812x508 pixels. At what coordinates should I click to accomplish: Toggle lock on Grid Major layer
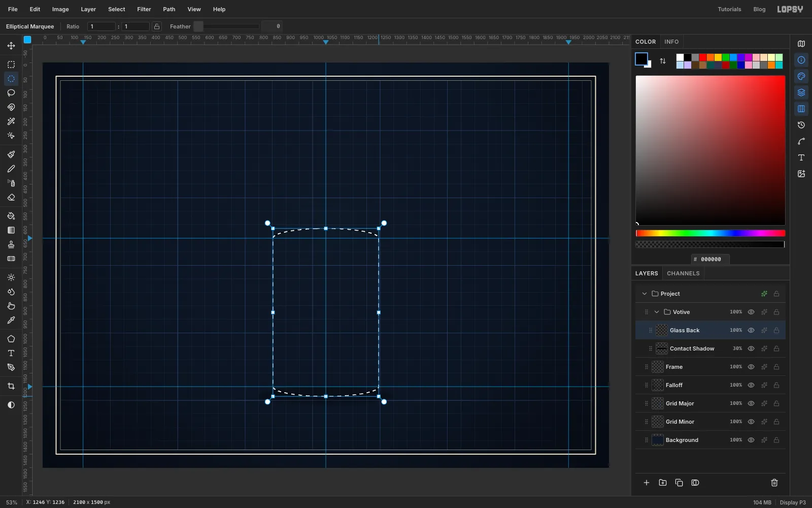tap(776, 403)
